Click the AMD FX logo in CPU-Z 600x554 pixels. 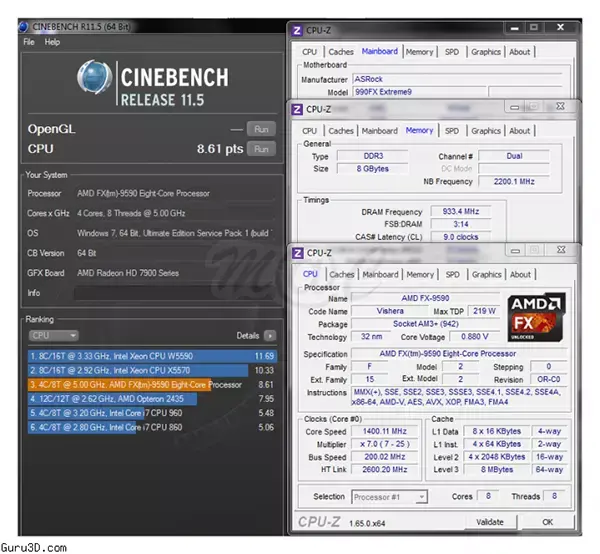[x=536, y=317]
